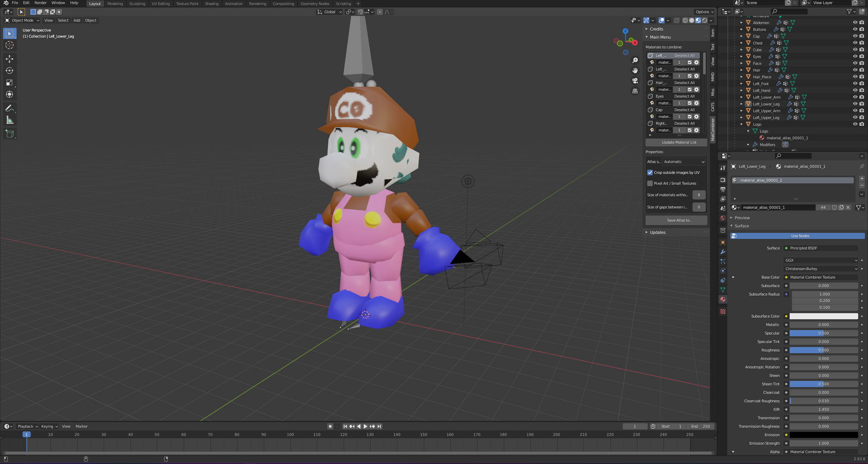Image resolution: width=868 pixels, height=464 pixels.
Task: Open the GGX distribution dropdown
Action: coord(821,260)
